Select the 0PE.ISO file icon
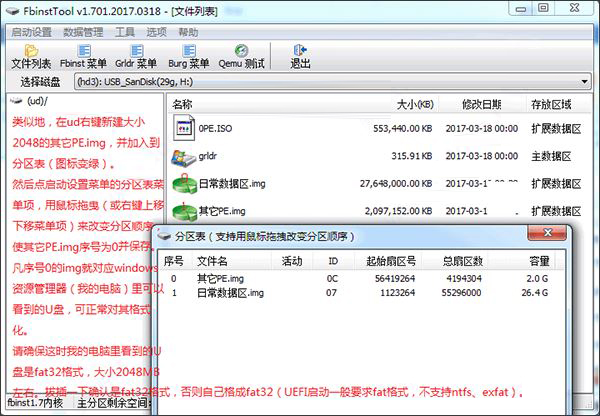Image resolution: width=600 pixels, height=416 pixels. click(x=184, y=128)
